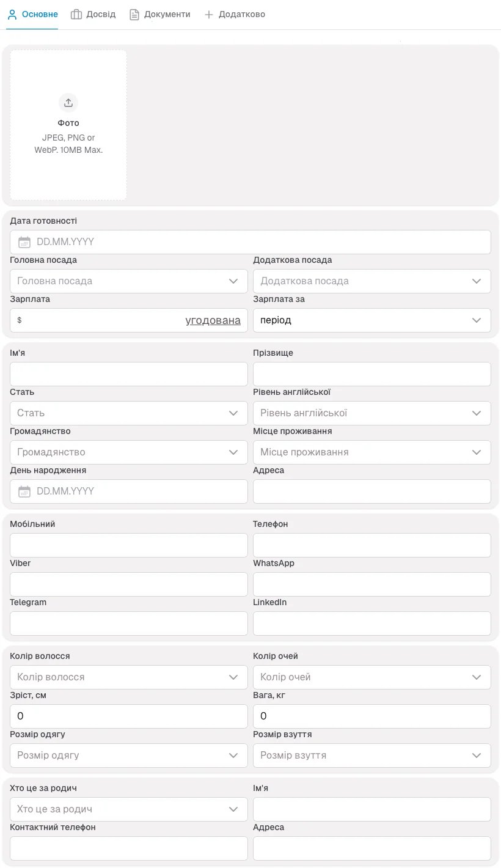The image size is (501, 868).
Task: Click the document icon on Документи tab
Action: [x=134, y=14]
